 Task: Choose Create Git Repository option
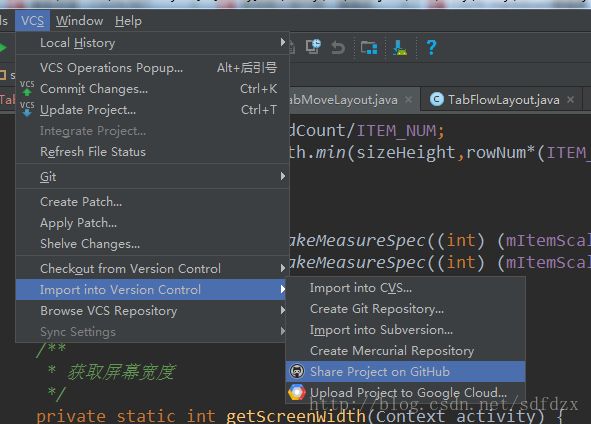[406, 309]
